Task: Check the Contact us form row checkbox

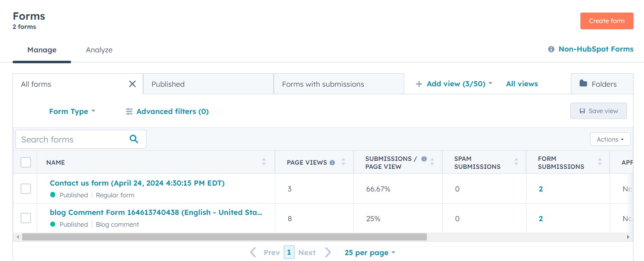Action: point(26,189)
